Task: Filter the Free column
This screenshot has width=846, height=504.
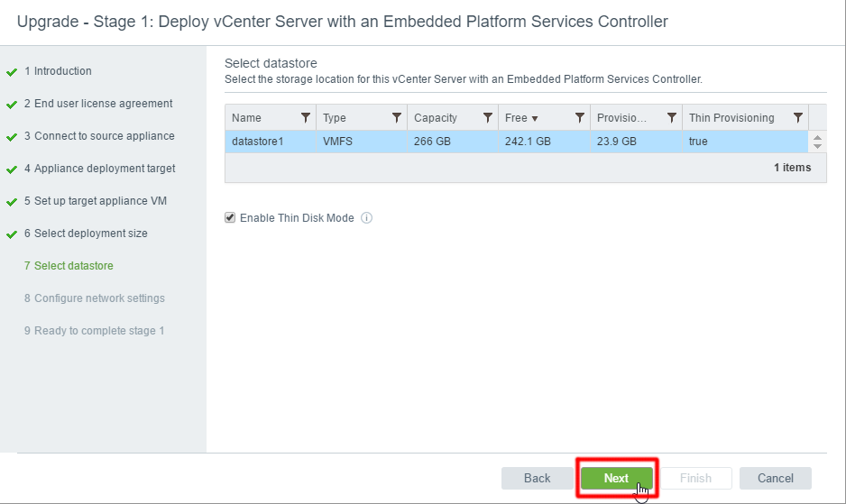Action: pyautogui.click(x=579, y=117)
